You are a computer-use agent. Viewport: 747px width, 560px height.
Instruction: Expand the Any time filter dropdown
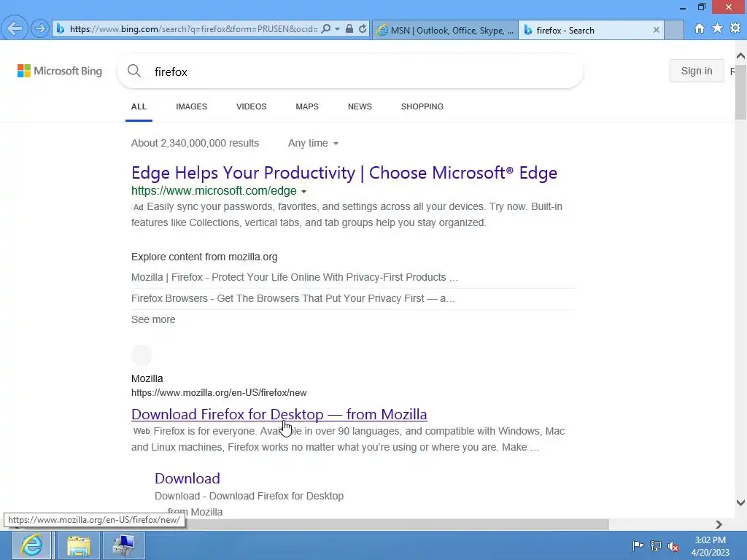click(313, 144)
